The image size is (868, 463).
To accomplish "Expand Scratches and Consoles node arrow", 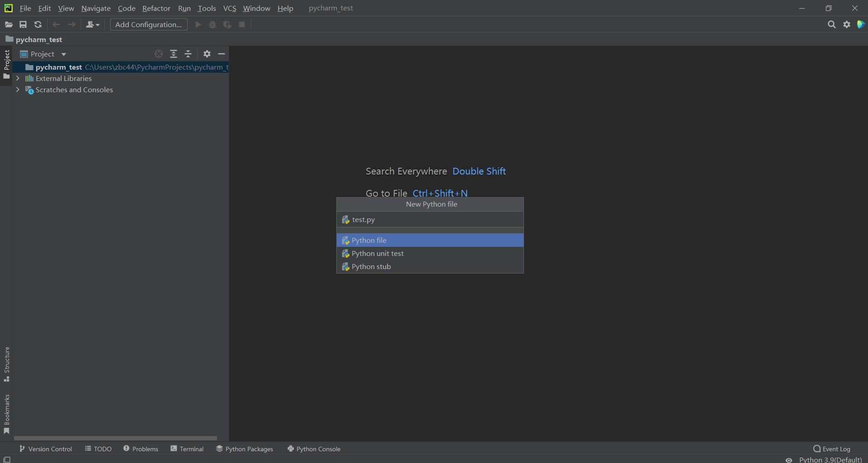I will point(18,90).
